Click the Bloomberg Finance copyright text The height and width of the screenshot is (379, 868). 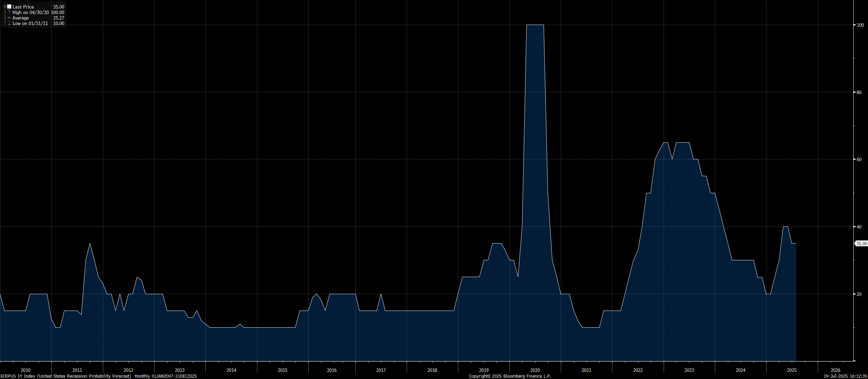510,376
